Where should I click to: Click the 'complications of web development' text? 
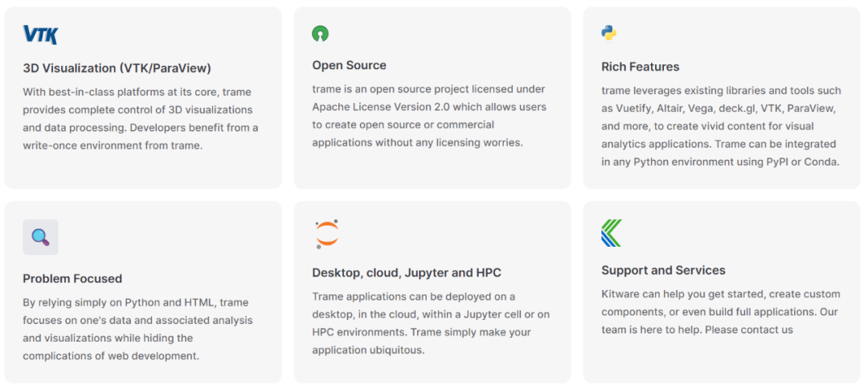coord(111,356)
